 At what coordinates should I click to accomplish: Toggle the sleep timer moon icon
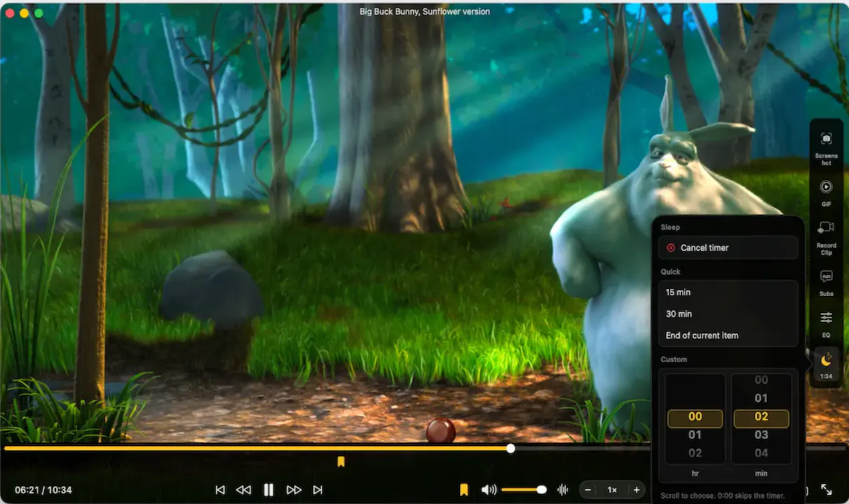[826, 360]
